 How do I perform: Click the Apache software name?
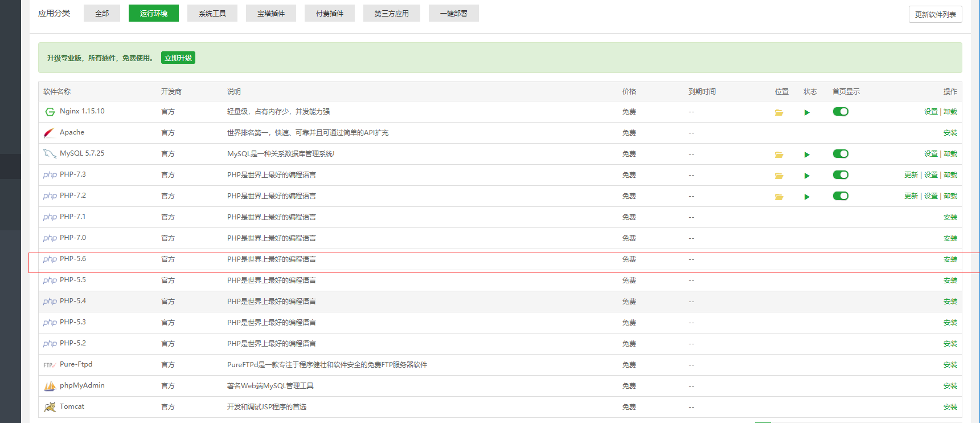(x=72, y=132)
